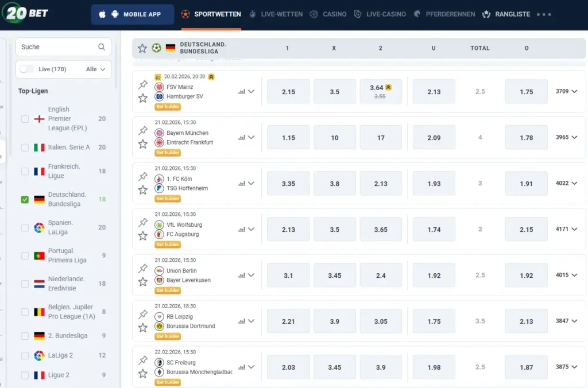Open the Rangliste tab
This screenshot has height=388, width=588.
[506, 14]
